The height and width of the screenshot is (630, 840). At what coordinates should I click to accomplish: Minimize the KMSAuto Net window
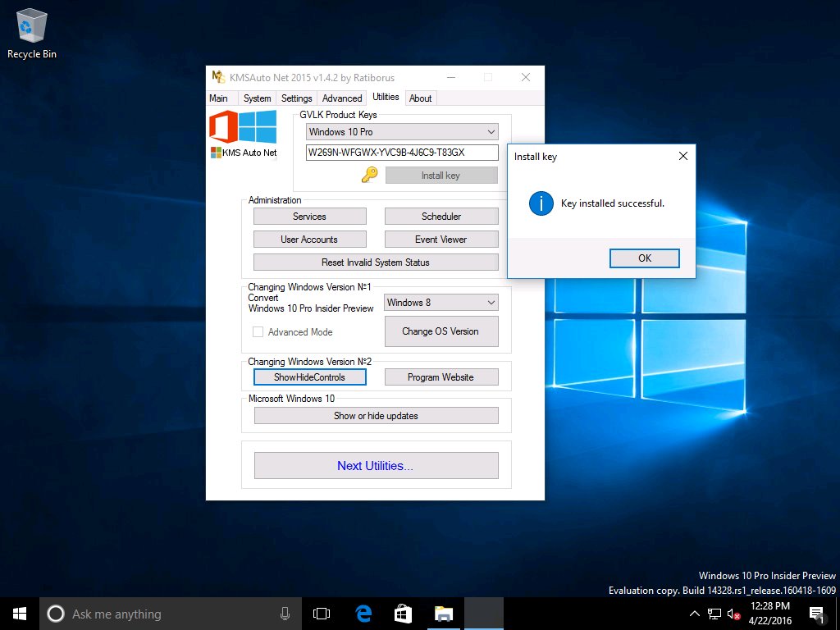click(451, 78)
